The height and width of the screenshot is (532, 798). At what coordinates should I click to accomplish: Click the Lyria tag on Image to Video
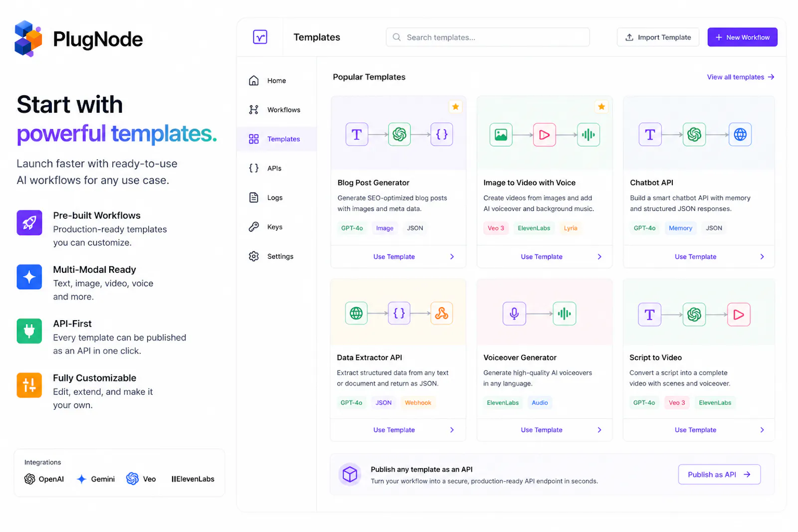coord(571,228)
